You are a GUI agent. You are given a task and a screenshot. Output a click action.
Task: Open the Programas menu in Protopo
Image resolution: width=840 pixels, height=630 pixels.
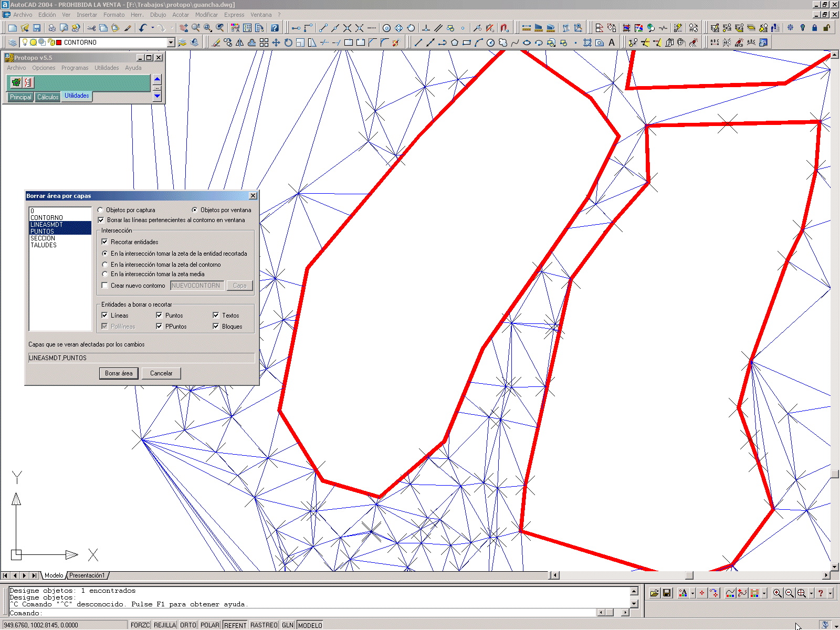pyautogui.click(x=75, y=68)
